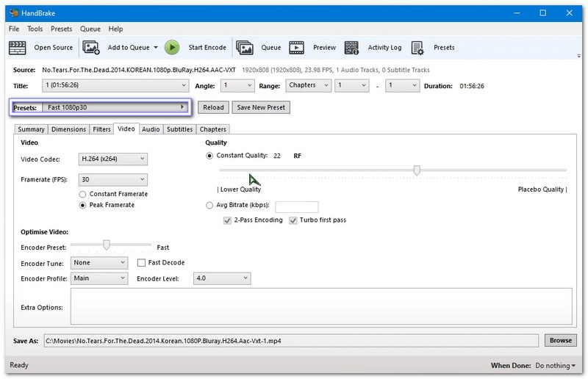588x379 pixels.
Task: Click the Constant Quality slider handle
Action: click(x=417, y=170)
